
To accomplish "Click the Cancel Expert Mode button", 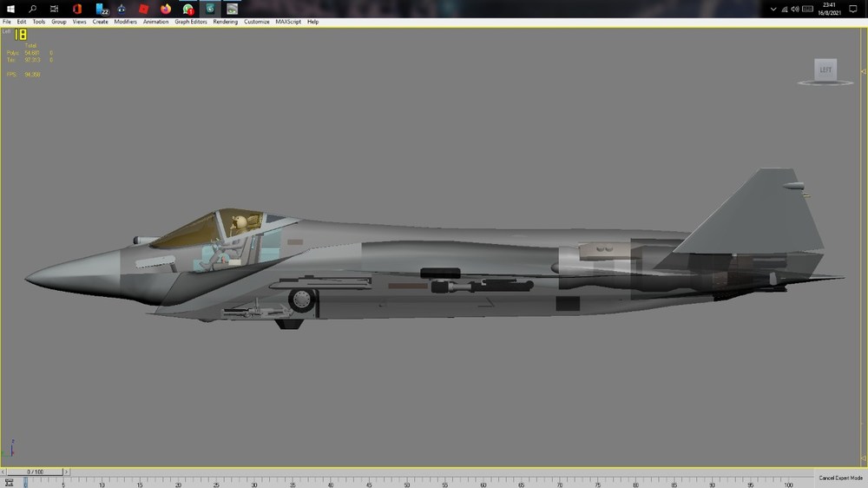I will pos(840,478).
